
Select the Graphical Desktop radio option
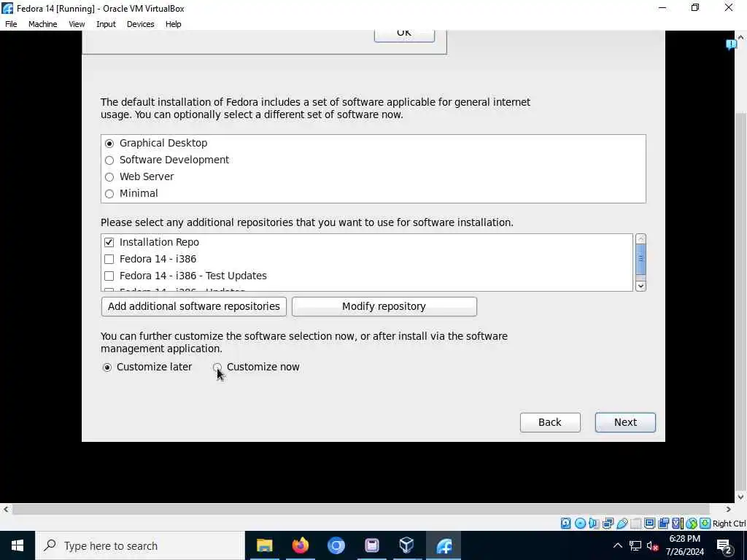coord(109,144)
